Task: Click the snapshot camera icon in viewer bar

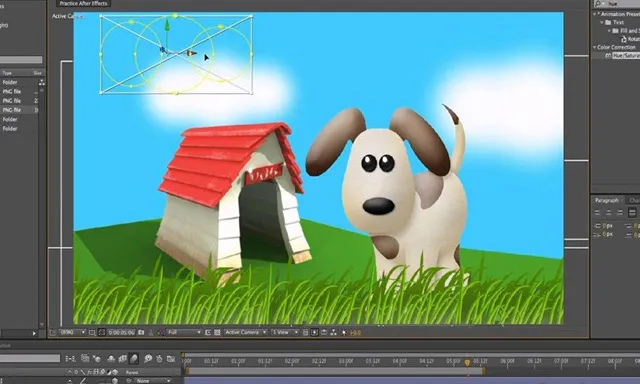Action: (141, 333)
